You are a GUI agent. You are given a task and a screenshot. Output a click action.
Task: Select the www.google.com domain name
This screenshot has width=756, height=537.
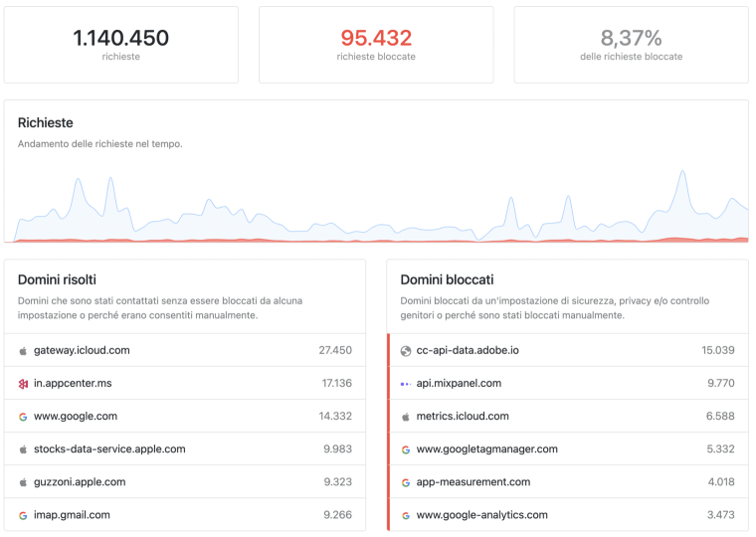(x=76, y=416)
